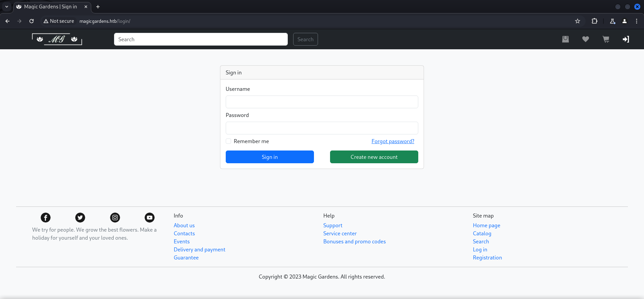Open the YouTube social icon
Image resolution: width=644 pixels, height=299 pixels.
coord(150,218)
